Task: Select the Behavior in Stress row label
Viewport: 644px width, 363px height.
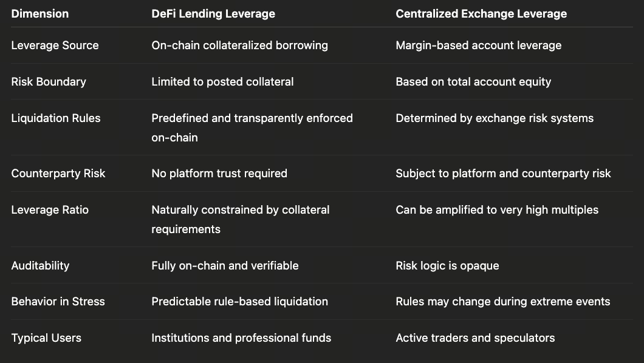Action: point(58,301)
